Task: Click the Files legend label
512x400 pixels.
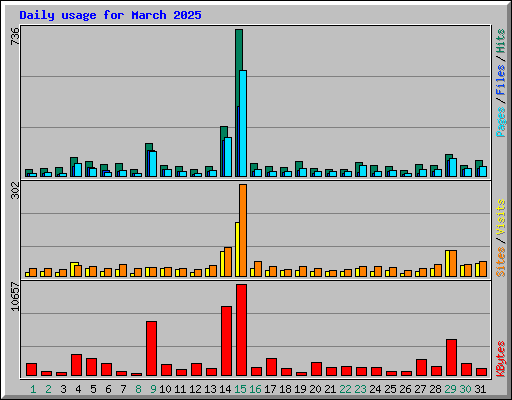Action: pos(501,79)
